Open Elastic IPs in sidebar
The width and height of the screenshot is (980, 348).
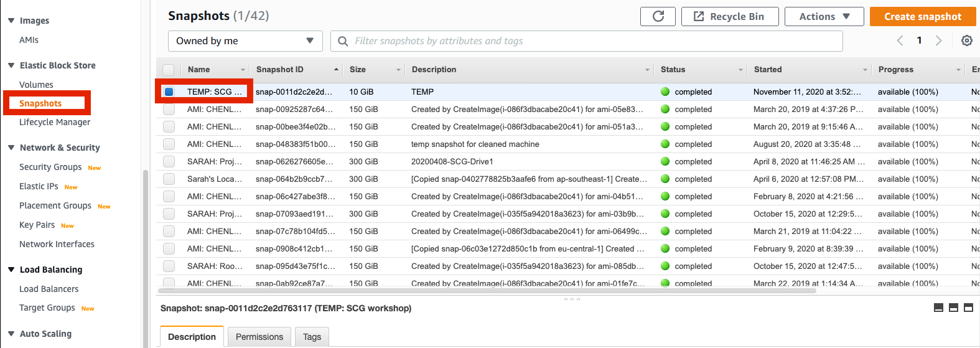coord(39,186)
